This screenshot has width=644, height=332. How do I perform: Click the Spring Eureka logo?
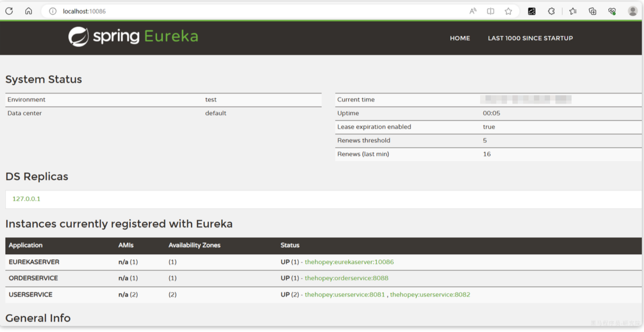click(x=133, y=37)
